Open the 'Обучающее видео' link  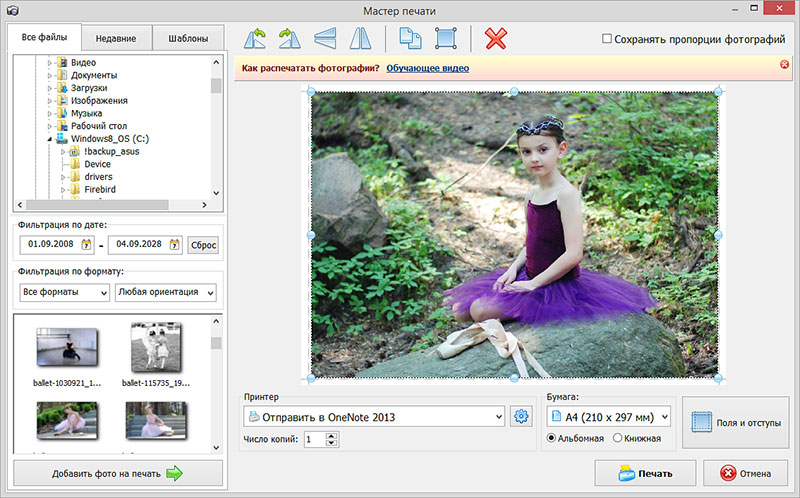click(x=427, y=68)
